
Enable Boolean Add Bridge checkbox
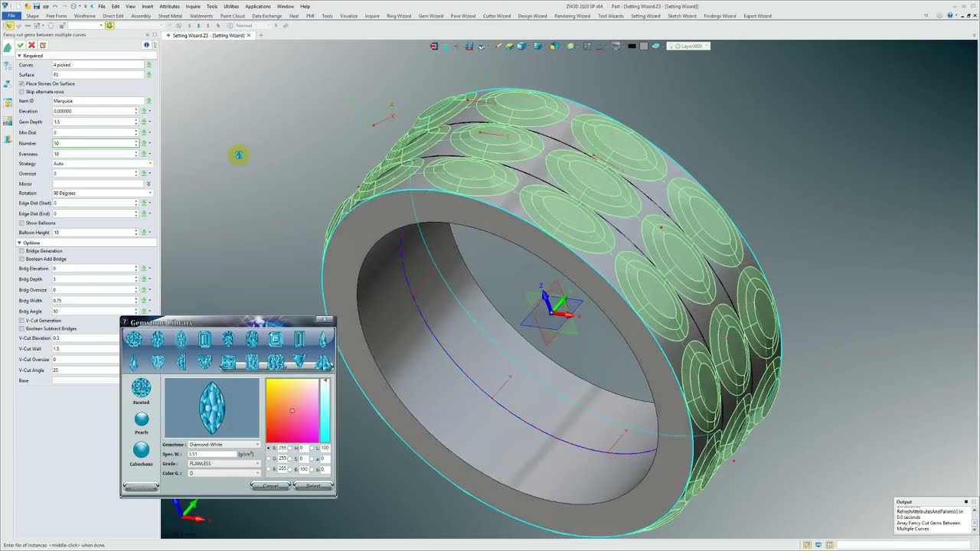pyautogui.click(x=21, y=259)
